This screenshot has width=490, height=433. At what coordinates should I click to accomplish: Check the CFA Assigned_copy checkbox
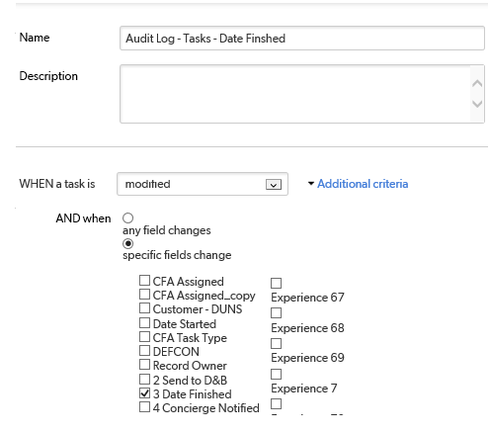click(x=144, y=294)
